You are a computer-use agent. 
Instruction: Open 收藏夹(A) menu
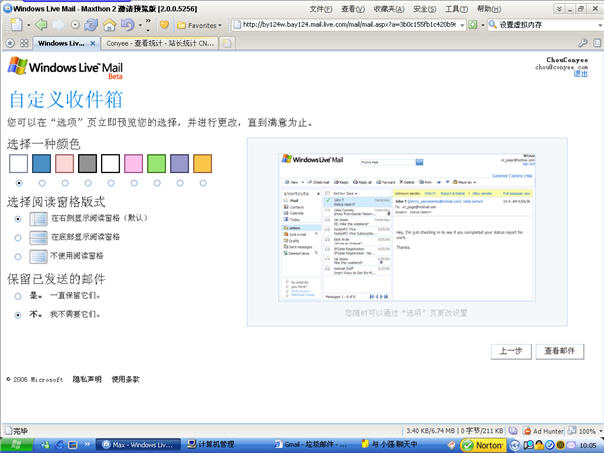(x=389, y=8)
